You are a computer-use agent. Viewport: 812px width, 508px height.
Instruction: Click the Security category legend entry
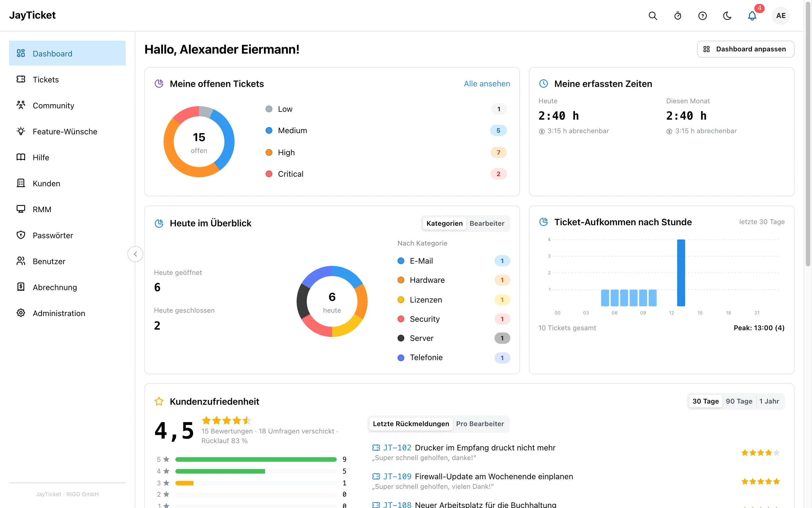(453, 319)
